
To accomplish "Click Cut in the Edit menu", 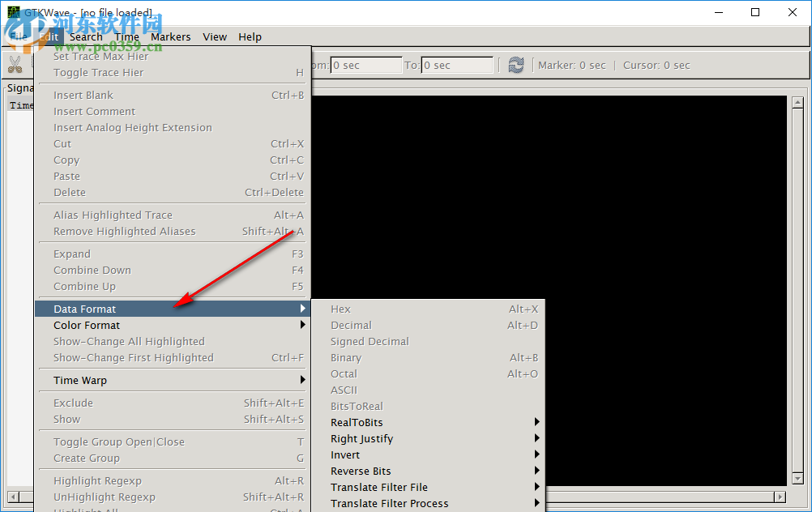I will (173, 144).
